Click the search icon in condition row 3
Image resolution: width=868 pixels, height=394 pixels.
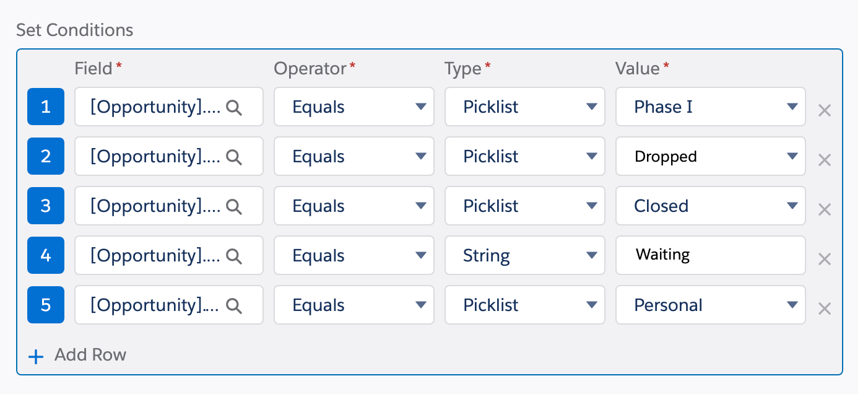pos(233,207)
